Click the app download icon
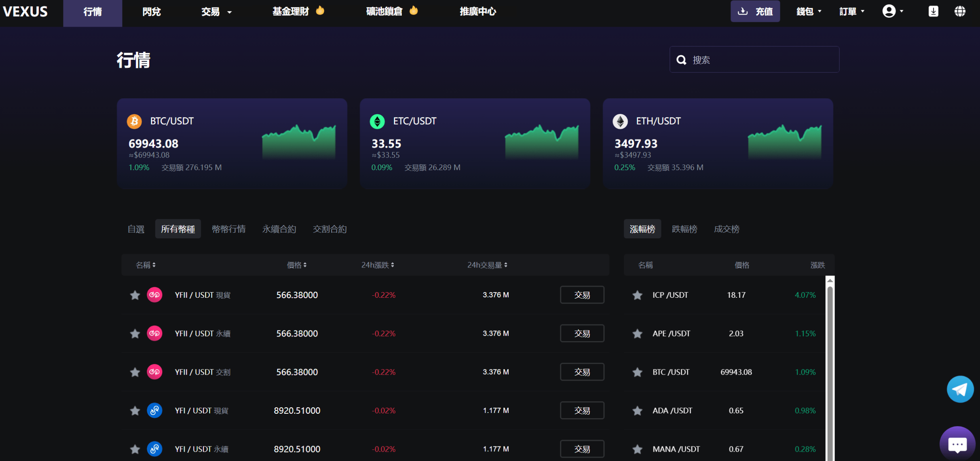980x461 pixels. (933, 11)
